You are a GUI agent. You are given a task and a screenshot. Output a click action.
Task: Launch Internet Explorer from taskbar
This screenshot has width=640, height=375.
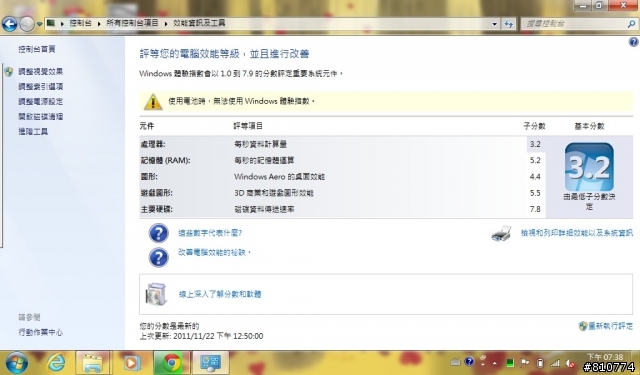point(56,362)
